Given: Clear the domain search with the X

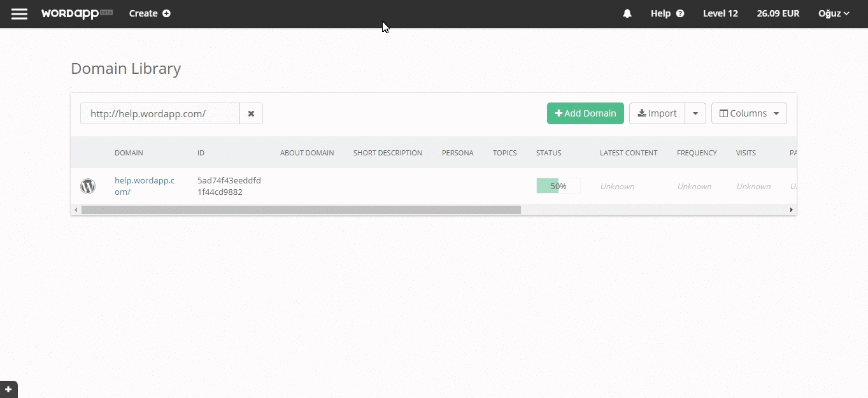Looking at the screenshot, I should point(251,113).
